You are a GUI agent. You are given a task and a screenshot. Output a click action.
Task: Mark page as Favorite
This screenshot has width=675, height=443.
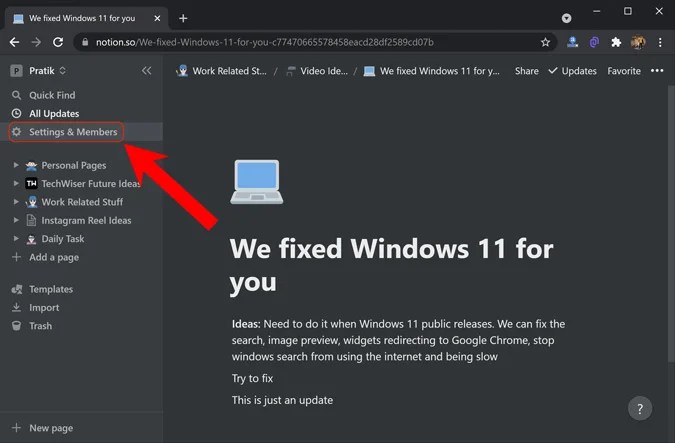click(x=624, y=71)
